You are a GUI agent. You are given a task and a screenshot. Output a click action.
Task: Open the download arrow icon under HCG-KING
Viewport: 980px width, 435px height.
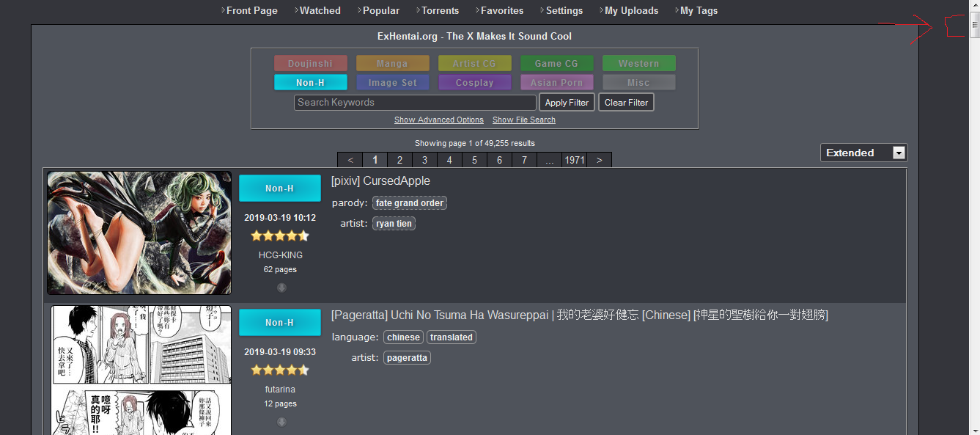click(x=281, y=288)
